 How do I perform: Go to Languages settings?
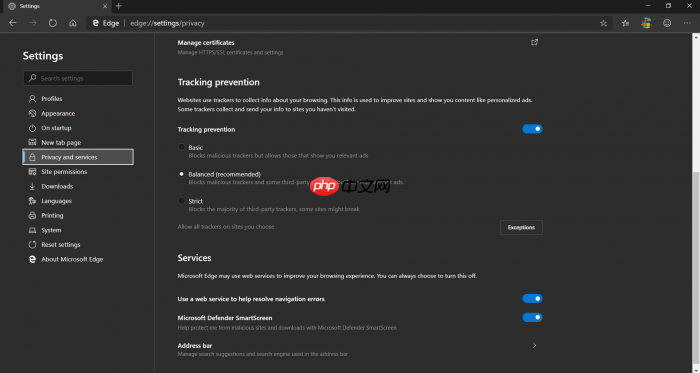click(57, 201)
